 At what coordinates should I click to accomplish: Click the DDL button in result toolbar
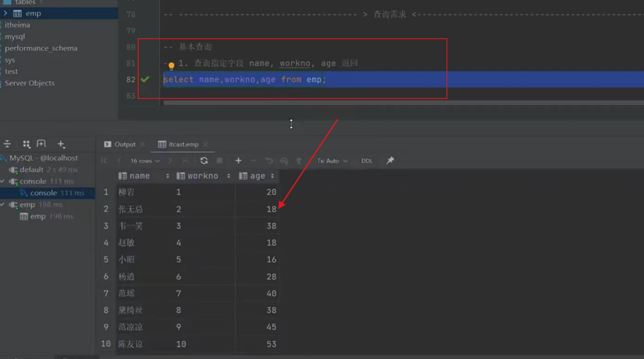point(367,161)
